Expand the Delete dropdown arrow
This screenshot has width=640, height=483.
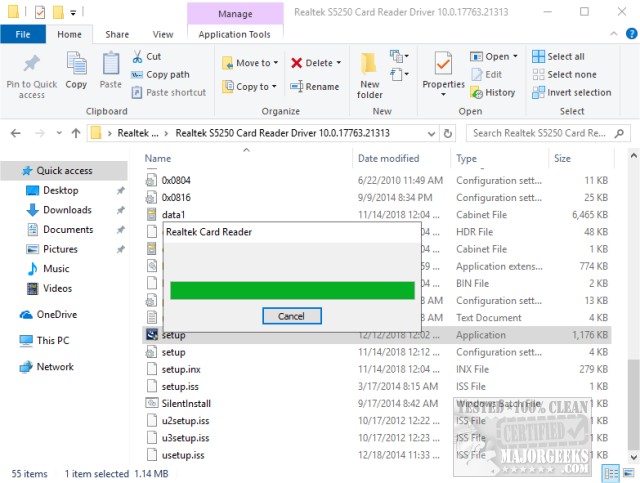coord(339,63)
